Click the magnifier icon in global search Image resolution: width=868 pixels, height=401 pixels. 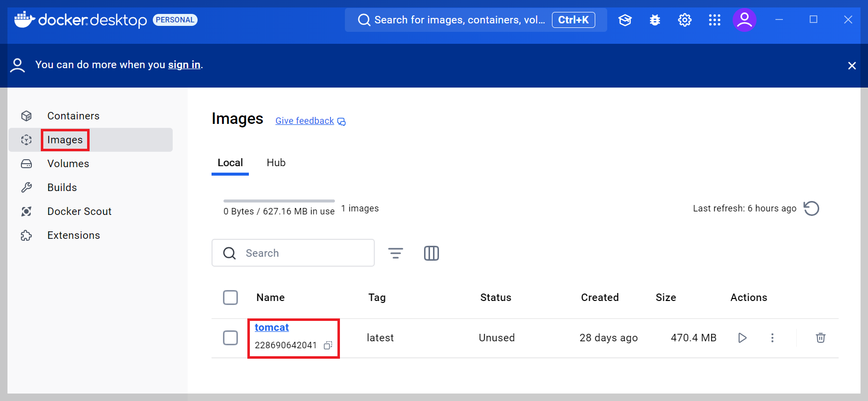[x=364, y=20]
